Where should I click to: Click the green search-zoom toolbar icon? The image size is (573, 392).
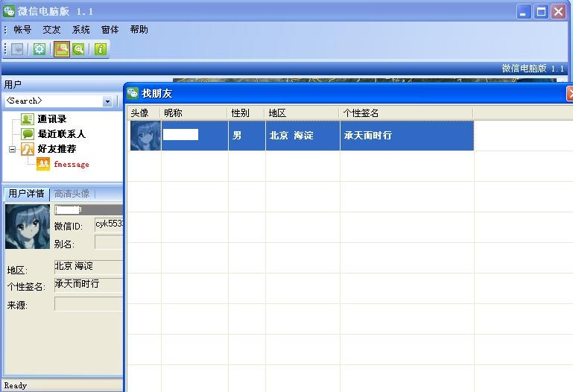tap(78, 49)
